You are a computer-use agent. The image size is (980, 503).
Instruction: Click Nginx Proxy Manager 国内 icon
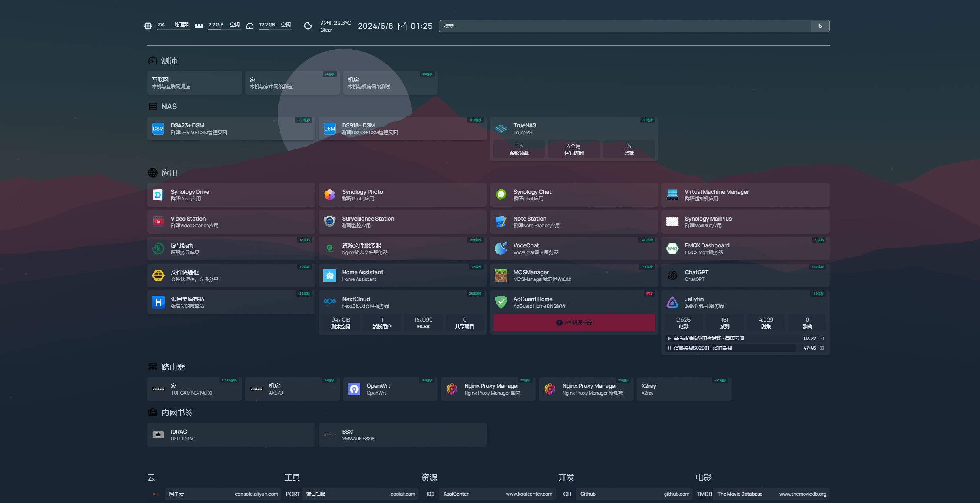click(x=452, y=389)
